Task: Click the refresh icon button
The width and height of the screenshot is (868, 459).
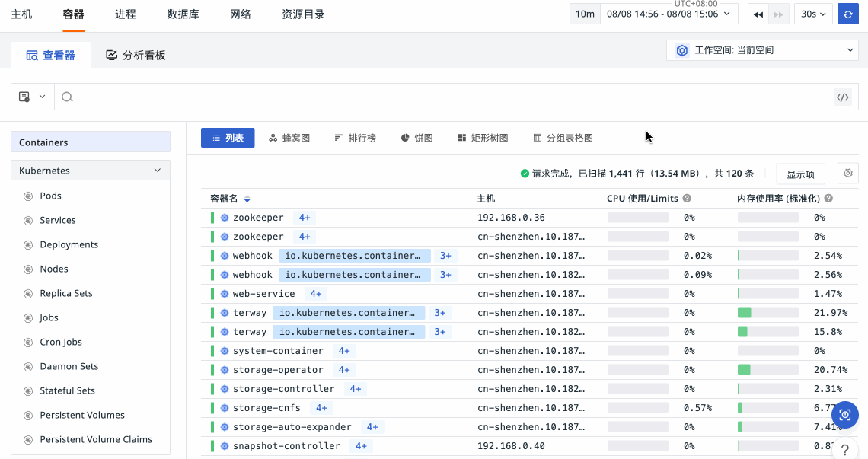Action: click(847, 14)
